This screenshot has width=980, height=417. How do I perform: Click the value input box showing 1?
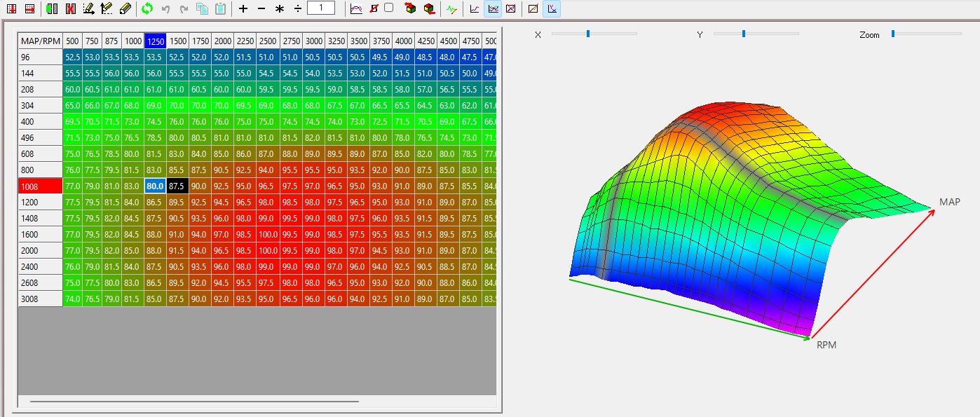tap(321, 8)
